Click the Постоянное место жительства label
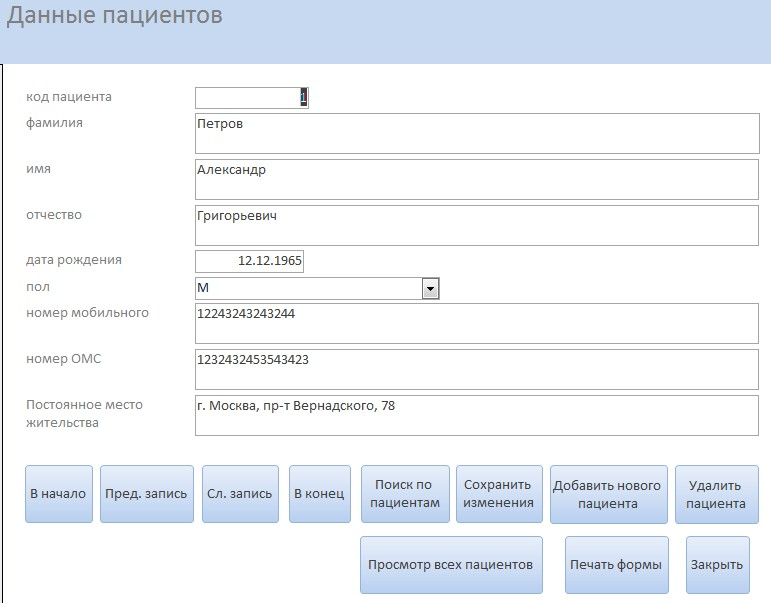The height and width of the screenshot is (603, 771). [84, 414]
